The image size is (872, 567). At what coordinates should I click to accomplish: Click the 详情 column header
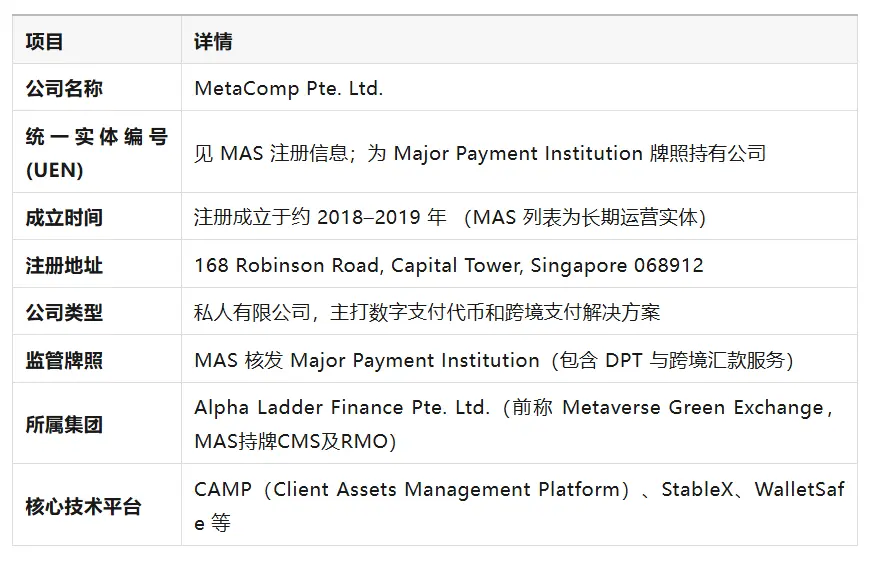[519, 40]
